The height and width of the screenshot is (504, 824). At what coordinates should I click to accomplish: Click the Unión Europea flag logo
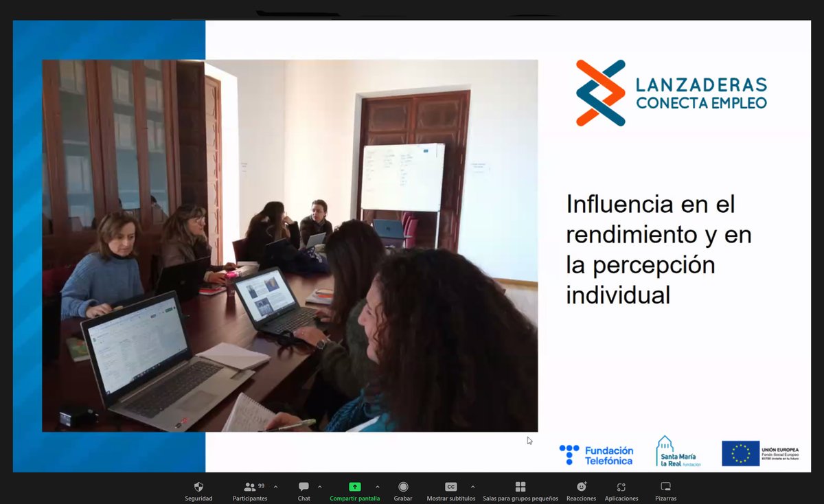coord(760,454)
